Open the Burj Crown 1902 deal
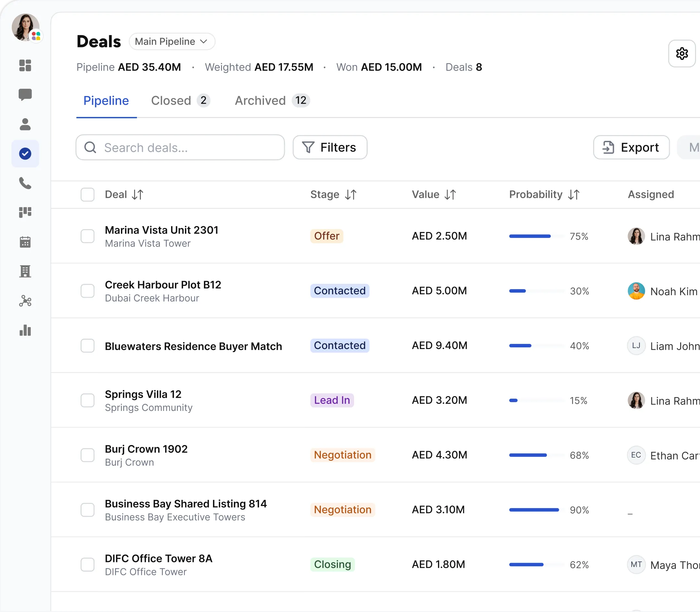The height and width of the screenshot is (612, 700). pyautogui.click(x=146, y=449)
